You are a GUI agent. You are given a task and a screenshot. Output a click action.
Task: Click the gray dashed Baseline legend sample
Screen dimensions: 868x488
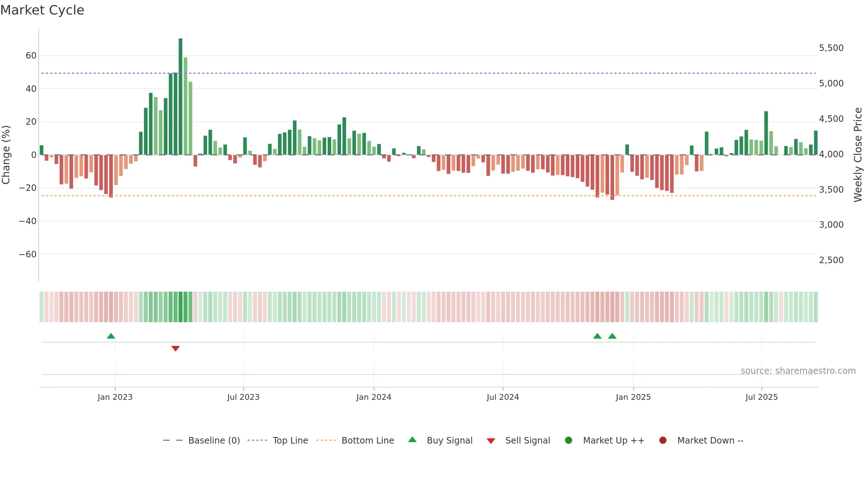tap(173, 440)
